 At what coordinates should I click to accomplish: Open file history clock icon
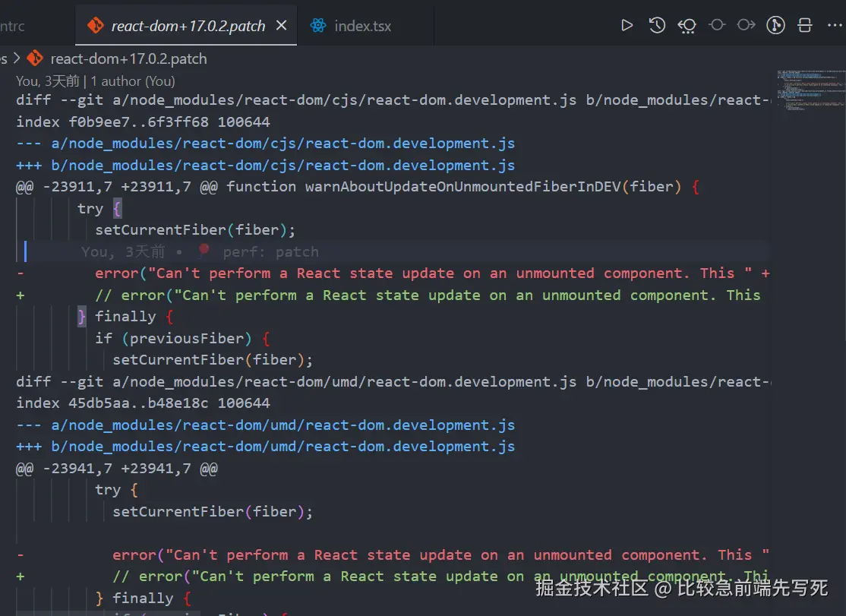tap(657, 25)
